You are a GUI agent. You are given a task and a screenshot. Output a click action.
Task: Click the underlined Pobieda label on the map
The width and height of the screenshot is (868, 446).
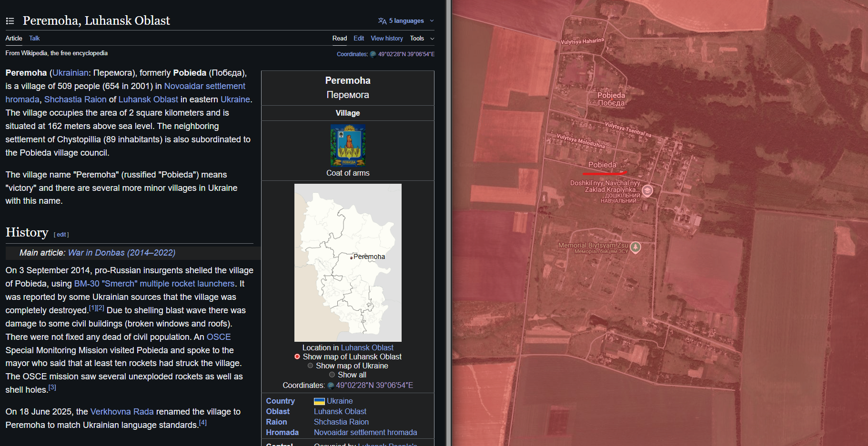point(602,165)
